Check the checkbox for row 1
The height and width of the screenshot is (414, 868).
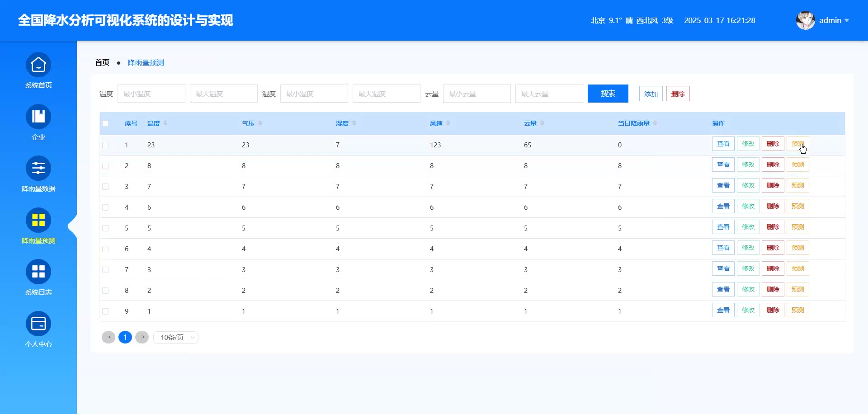(105, 145)
